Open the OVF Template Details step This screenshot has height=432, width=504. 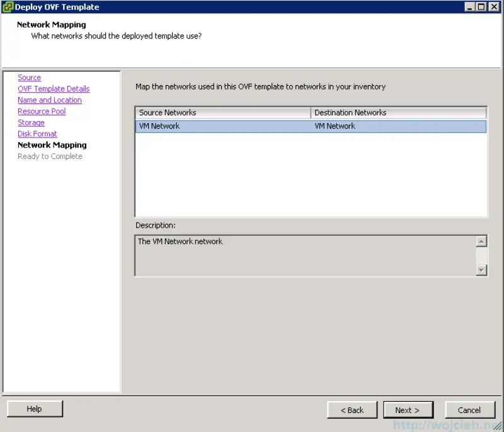pos(54,88)
